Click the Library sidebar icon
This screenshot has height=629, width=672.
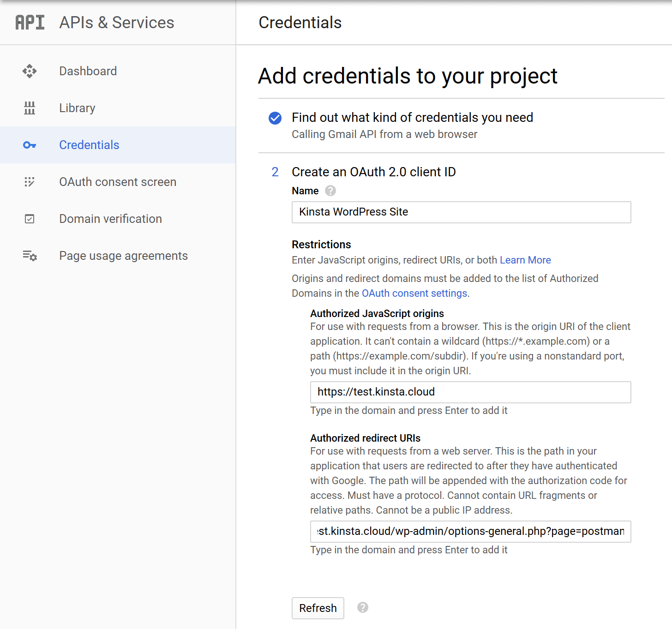(x=30, y=108)
